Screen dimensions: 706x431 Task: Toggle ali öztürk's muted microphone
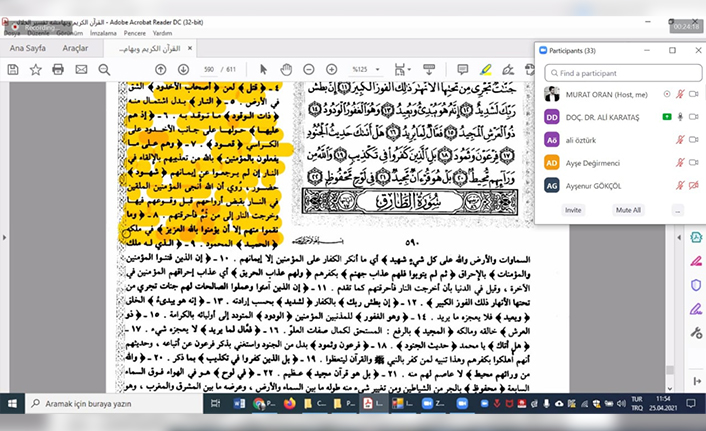coord(680,140)
